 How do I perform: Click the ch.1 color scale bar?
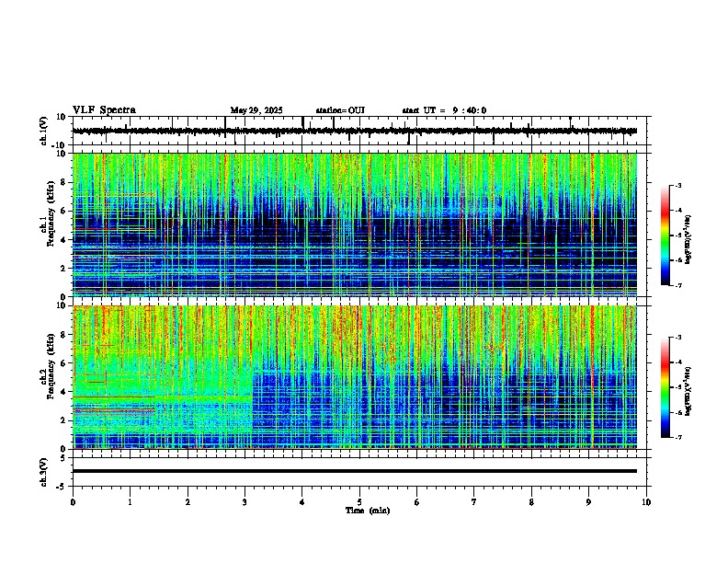pos(665,236)
